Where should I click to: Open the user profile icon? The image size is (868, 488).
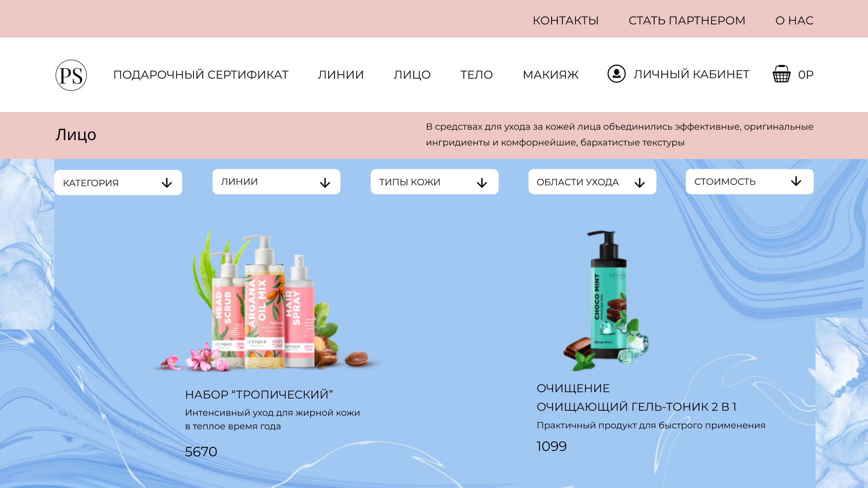pos(616,74)
